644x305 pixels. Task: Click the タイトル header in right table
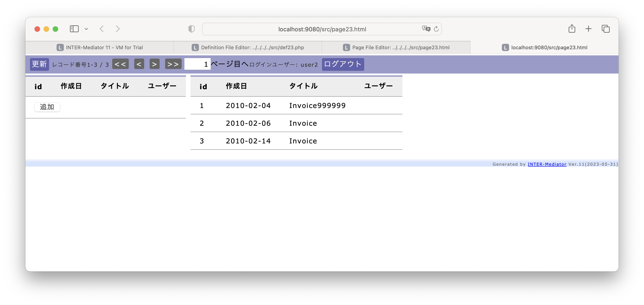pos(303,86)
